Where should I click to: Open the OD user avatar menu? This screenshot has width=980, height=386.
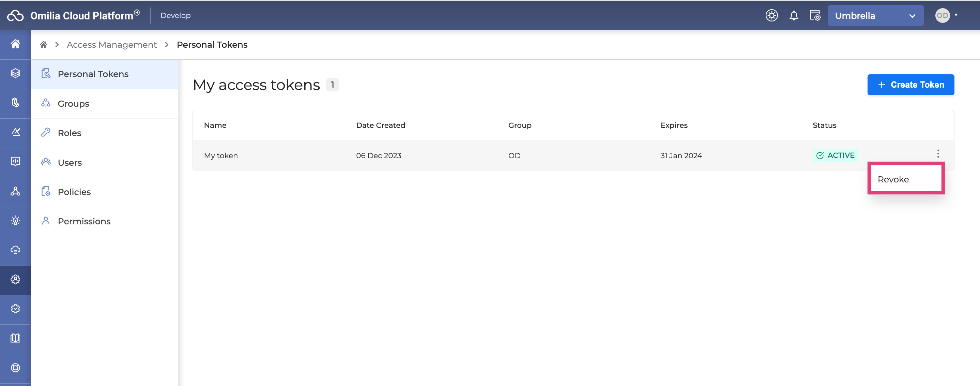947,16
